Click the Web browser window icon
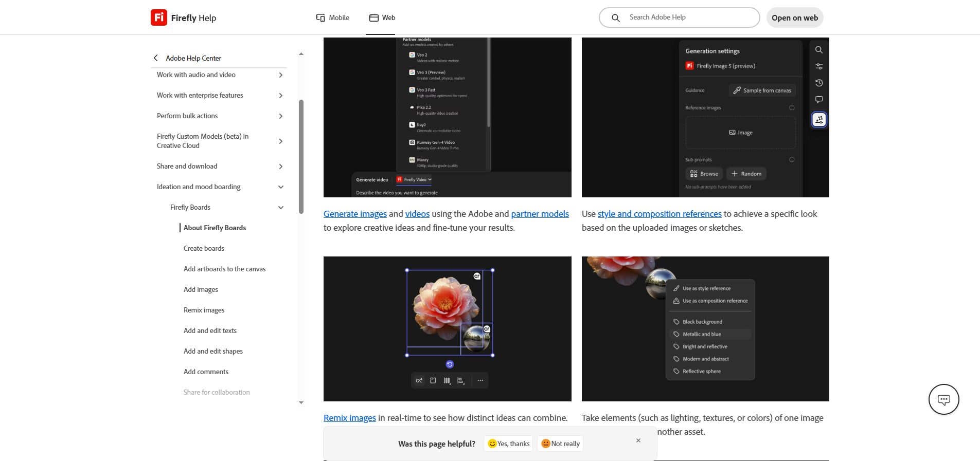 (374, 17)
